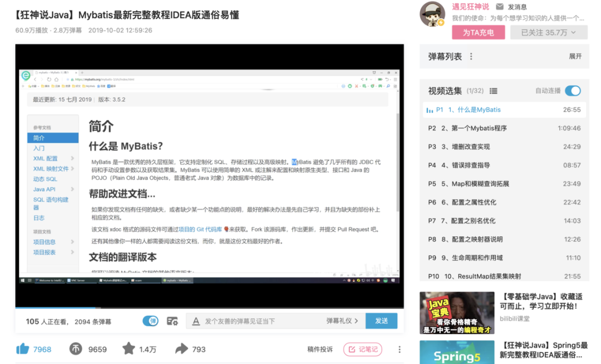The height and width of the screenshot is (364, 601).
Task: Open danmaku font style 'A' icon
Action: tap(196, 321)
